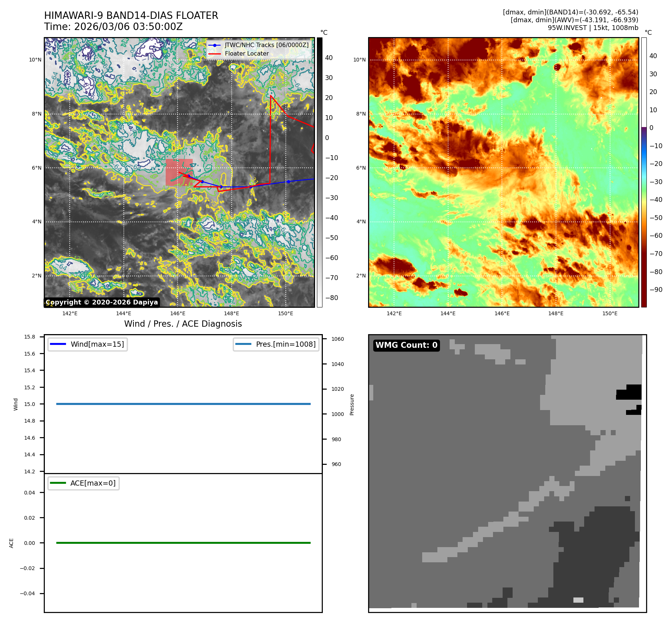672x626 pixels.
Task: Click the Pres.[min=1008] legend box
Action: coord(276,344)
